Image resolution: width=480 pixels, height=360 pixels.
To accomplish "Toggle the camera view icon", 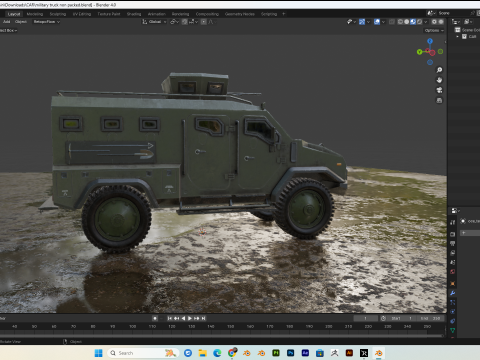I will (439, 90).
